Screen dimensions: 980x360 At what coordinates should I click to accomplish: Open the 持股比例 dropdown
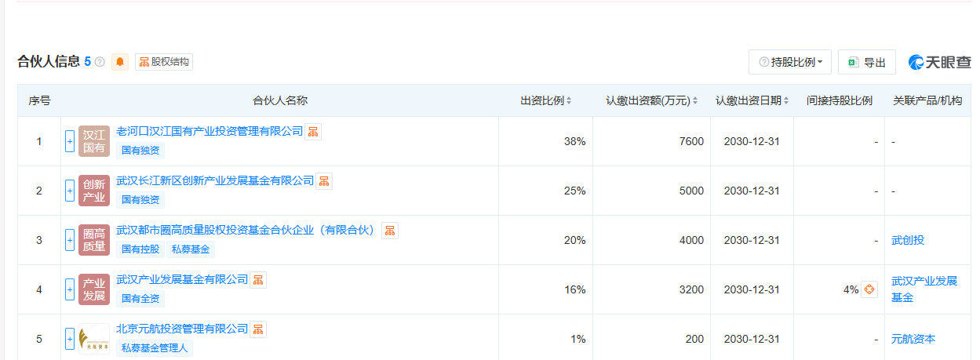pos(790,62)
